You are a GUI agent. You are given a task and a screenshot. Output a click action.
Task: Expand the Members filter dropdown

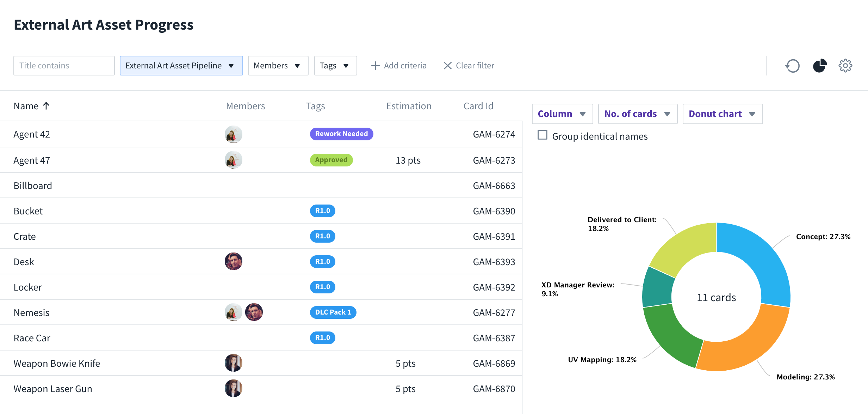pos(278,66)
